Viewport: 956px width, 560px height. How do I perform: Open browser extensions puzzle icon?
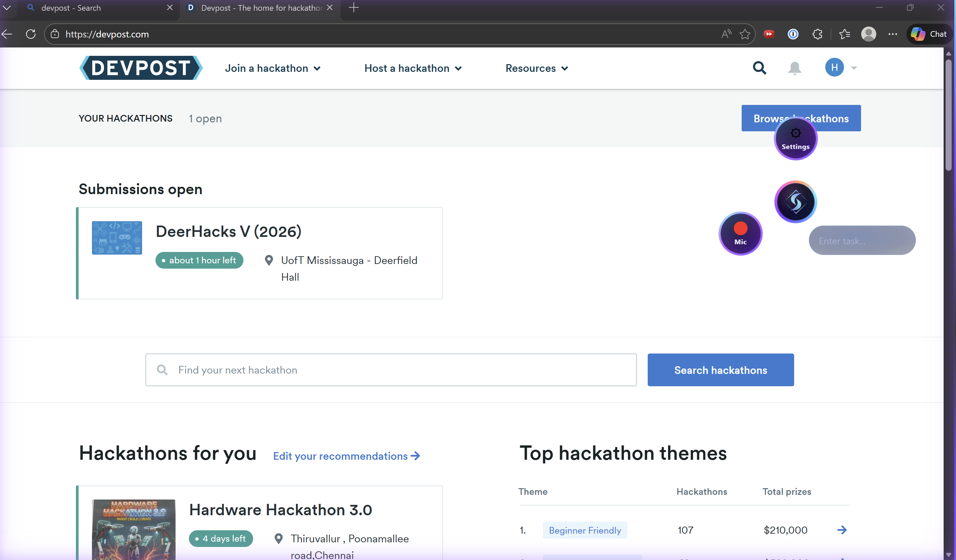tap(817, 34)
